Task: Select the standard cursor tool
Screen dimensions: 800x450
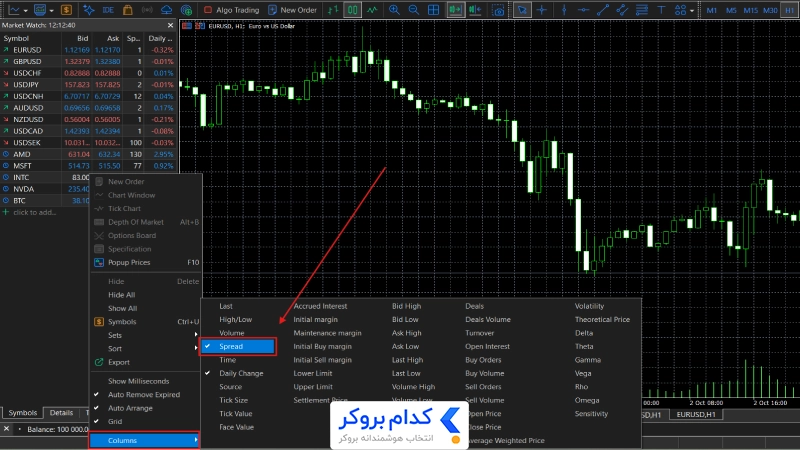Action: (x=522, y=10)
